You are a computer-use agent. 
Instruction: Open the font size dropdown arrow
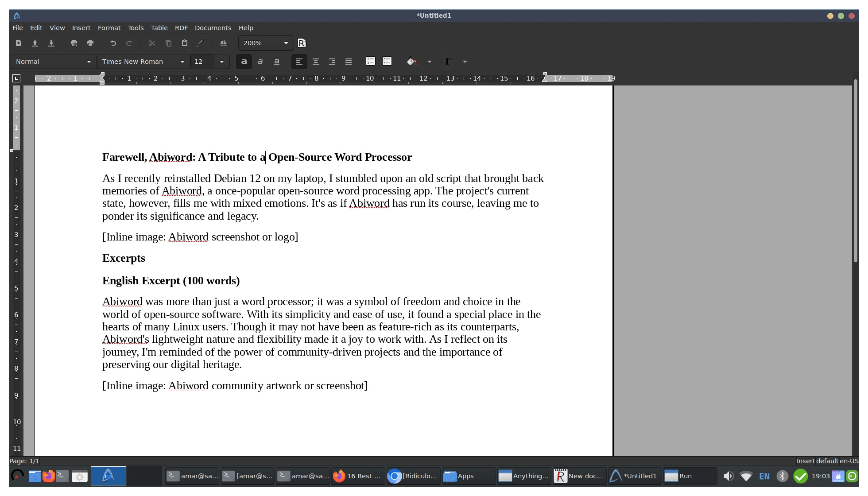[x=222, y=62]
